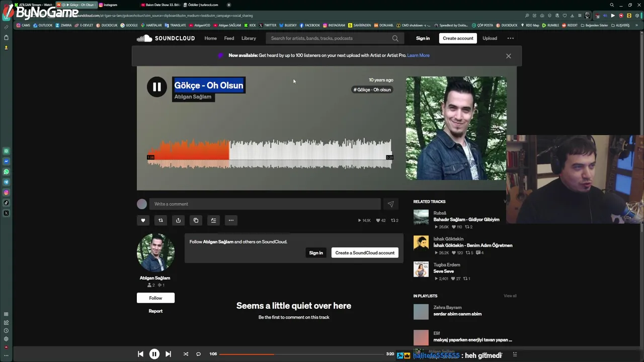Open the Learn More link
644x362 pixels.
[418, 55]
